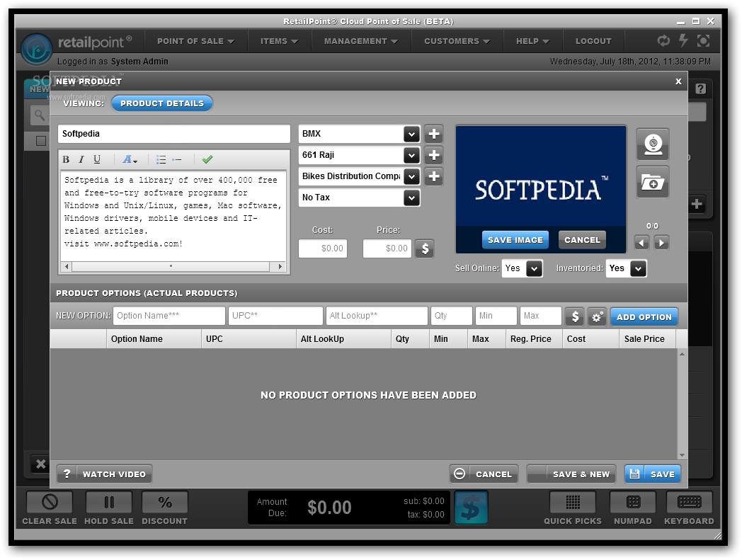The height and width of the screenshot is (560, 742).
Task: Click the Save button
Action: [653, 474]
